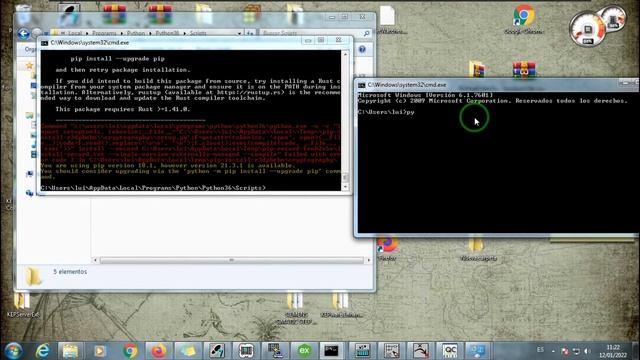
Task: Click 'and then retry package installation.' line
Action: 123,70
